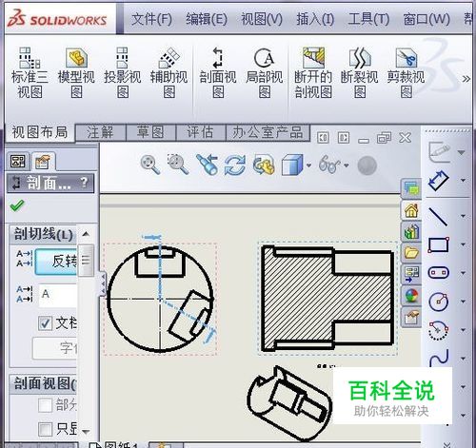Open the 工具(T) menu
This screenshot has width=476, height=448.
[x=368, y=19]
